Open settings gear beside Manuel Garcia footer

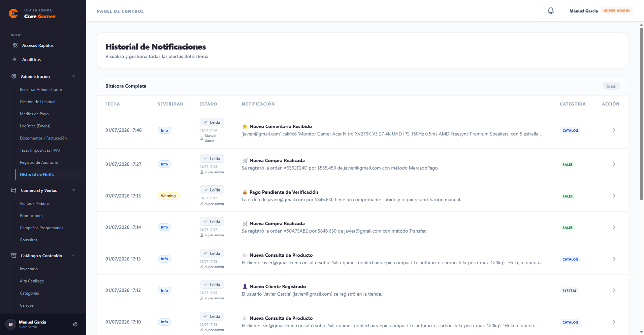pos(75,324)
